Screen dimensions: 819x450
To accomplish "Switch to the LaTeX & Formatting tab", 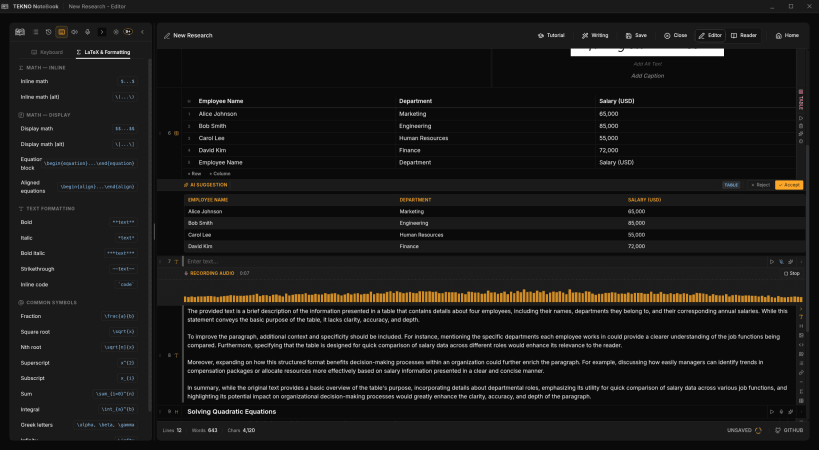I will (x=103, y=52).
